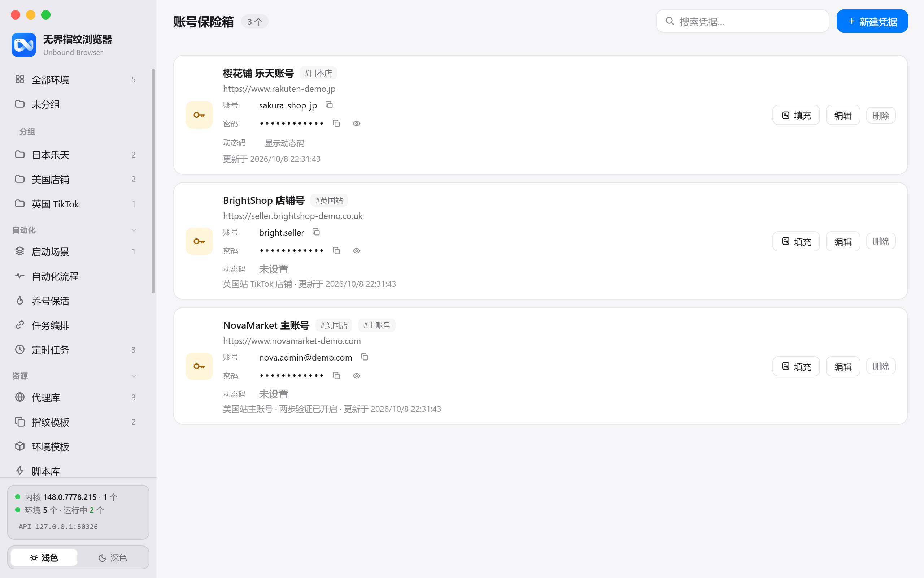Open 指纹模板 resource page
This screenshot has width=924, height=578.
75,422
